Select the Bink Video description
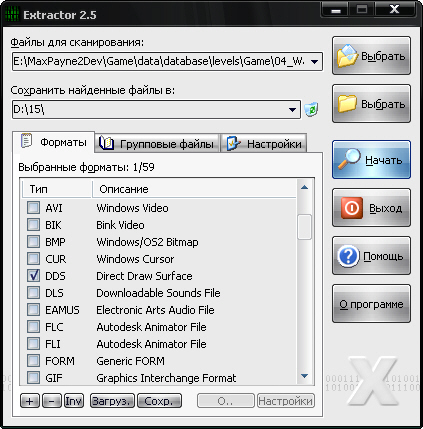Viewport: 423px width, 429px height. pos(120,225)
